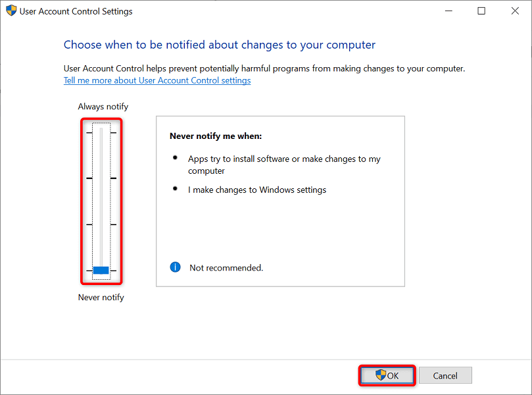Maximize the User Account Control Settings window
The image size is (532, 395).
pos(481,11)
